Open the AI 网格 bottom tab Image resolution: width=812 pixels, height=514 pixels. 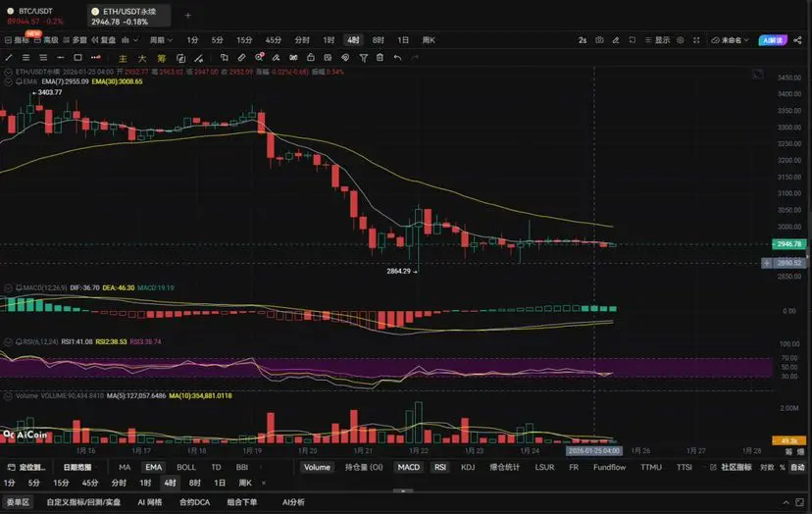[x=150, y=502]
